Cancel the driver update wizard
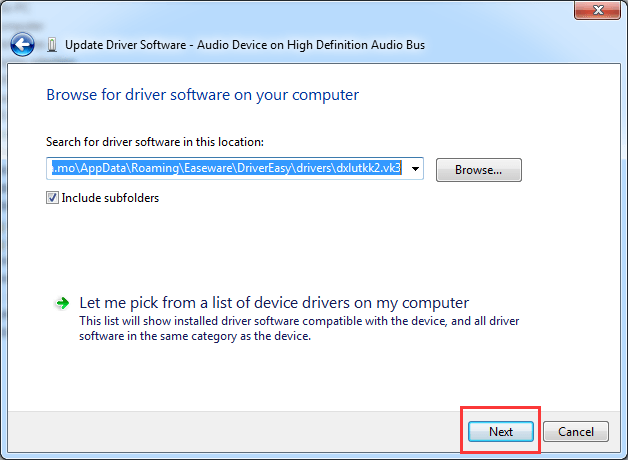 click(575, 432)
